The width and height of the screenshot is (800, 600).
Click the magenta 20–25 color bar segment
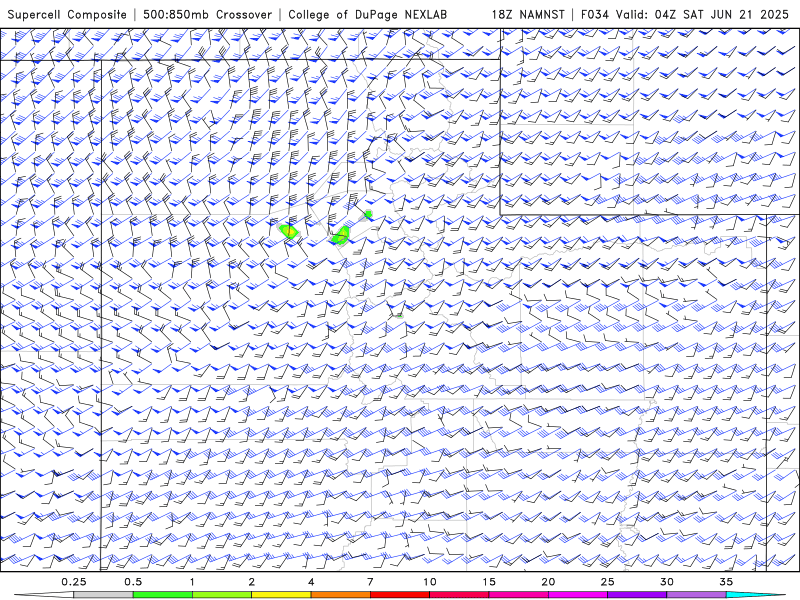click(578, 595)
